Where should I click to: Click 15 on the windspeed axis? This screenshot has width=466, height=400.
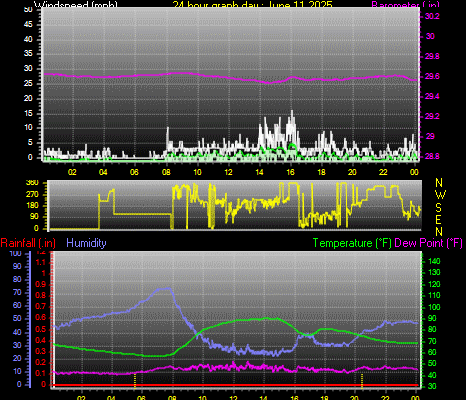click(28, 113)
